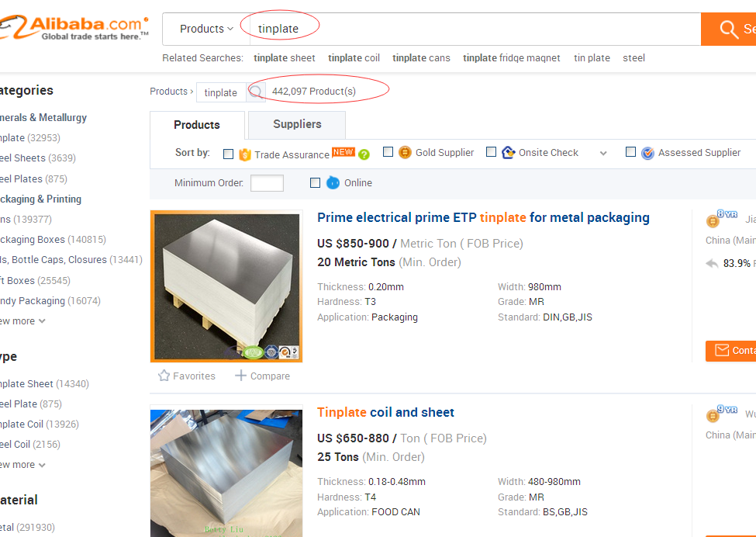Click the small magnifier beside the tinplate breadcrumb

(256, 92)
